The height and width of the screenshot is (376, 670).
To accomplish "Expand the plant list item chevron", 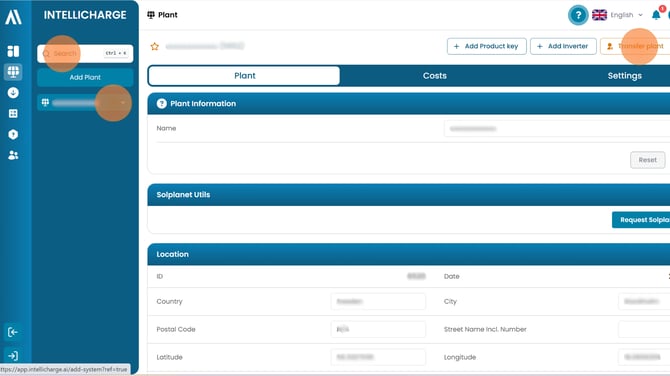I will pos(123,103).
